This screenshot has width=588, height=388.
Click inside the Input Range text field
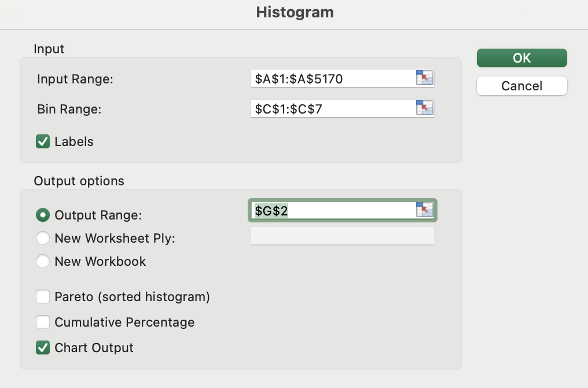333,78
